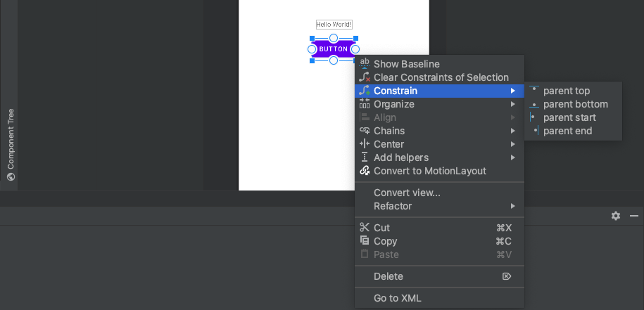644x310 pixels.
Task: Click the Add helpers icon
Action: coord(365,157)
